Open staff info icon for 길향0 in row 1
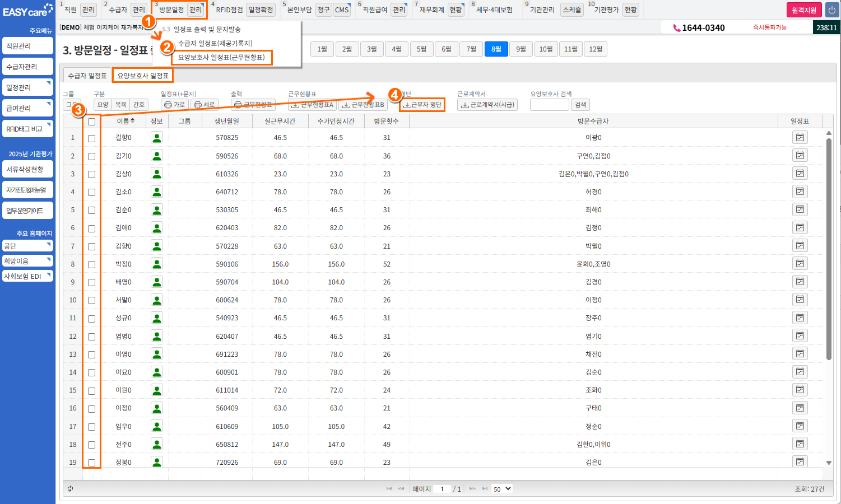841x504 pixels. [x=157, y=138]
